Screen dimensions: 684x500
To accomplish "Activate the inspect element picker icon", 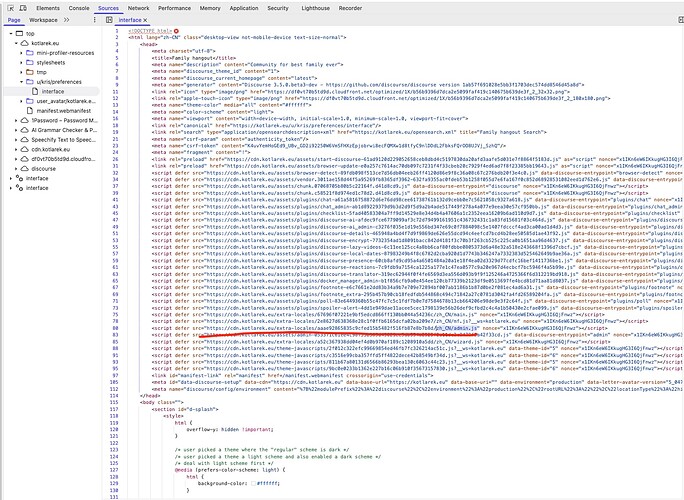I will point(11,8).
